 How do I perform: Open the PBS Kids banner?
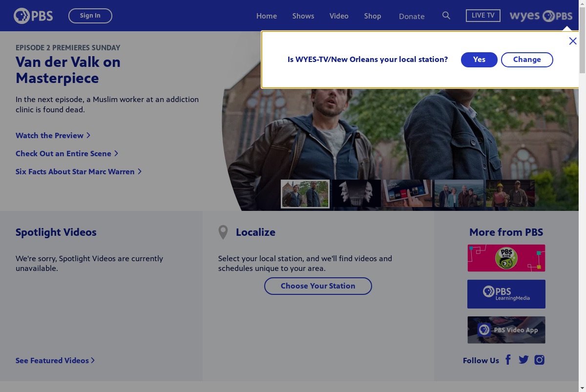pyautogui.click(x=506, y=258)
